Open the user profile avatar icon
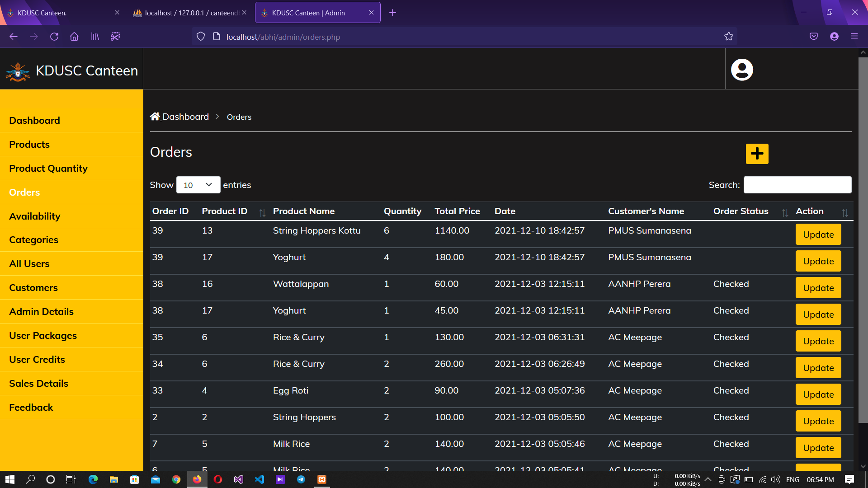Viewport: 868px width, 488px height. tap(742, 70)
